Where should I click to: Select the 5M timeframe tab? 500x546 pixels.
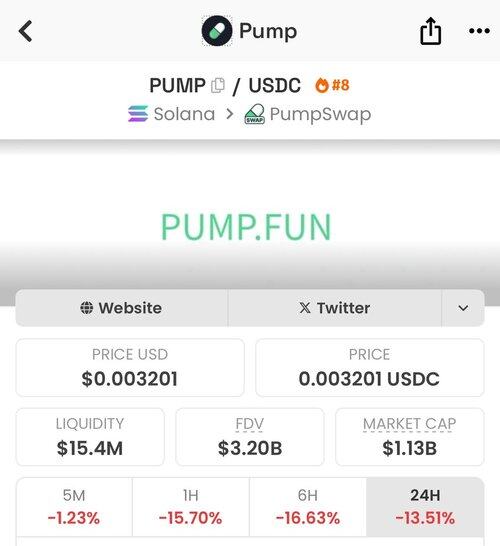coord(74,507)
